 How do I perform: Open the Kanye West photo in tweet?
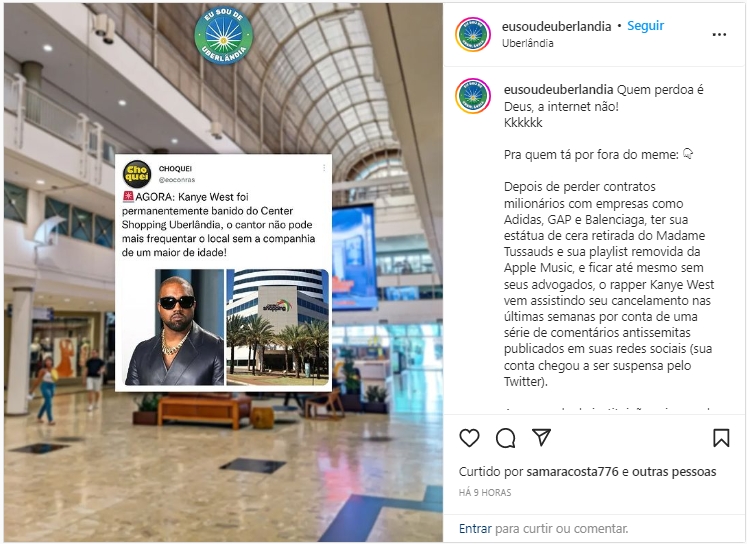point(174,327)
